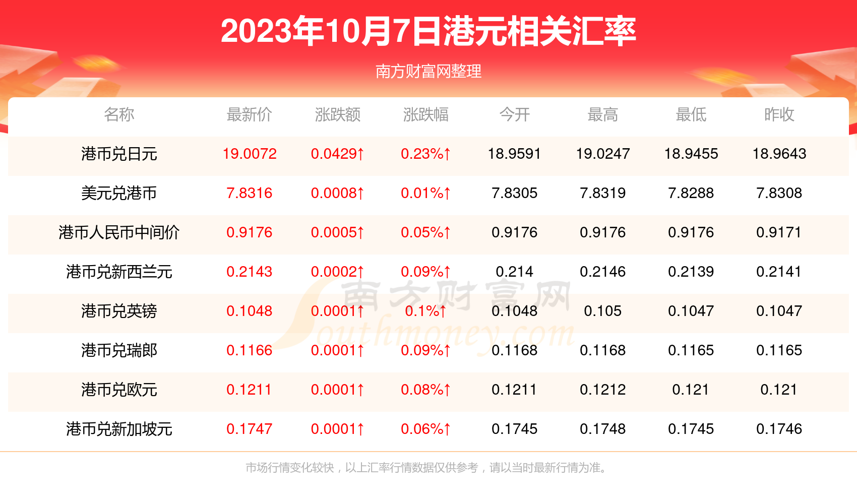Click the 涨跌额 column header
Image resolution: width=857 pixels, height=504 pixels.
tap(338, 115)
